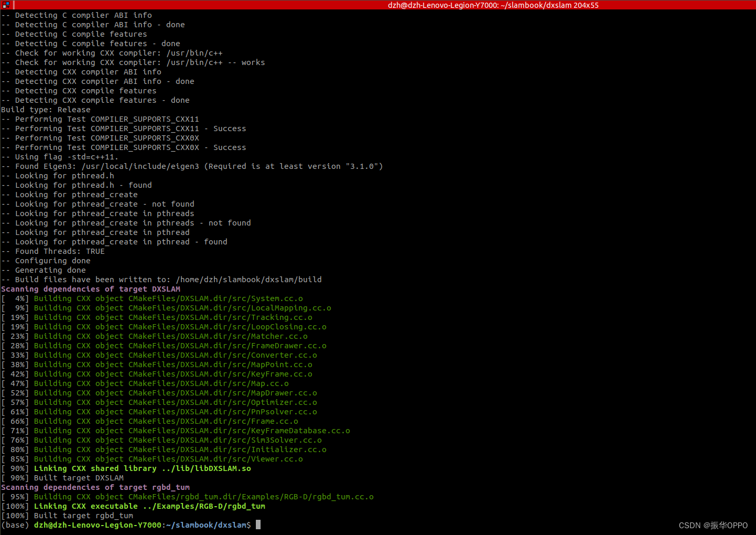Click the line building Matcher.cc.o

(x=154, y=336)
